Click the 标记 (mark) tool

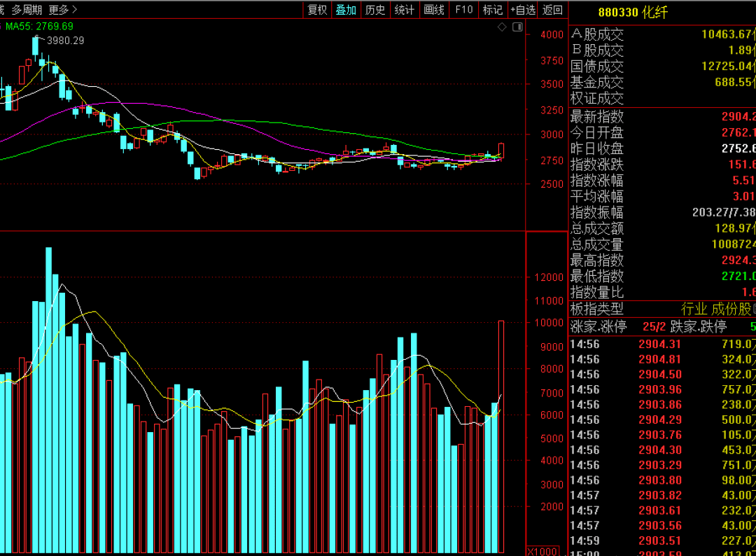coord(492,11)
